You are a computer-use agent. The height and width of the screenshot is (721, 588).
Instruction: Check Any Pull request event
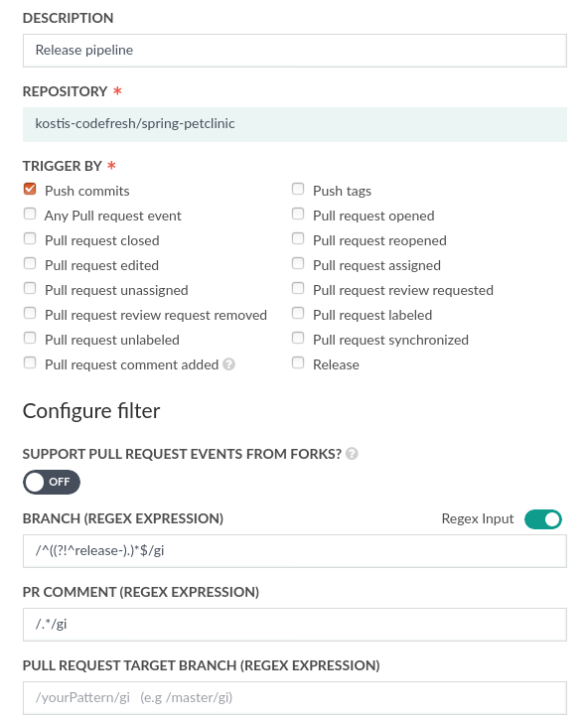pos(30,214)
